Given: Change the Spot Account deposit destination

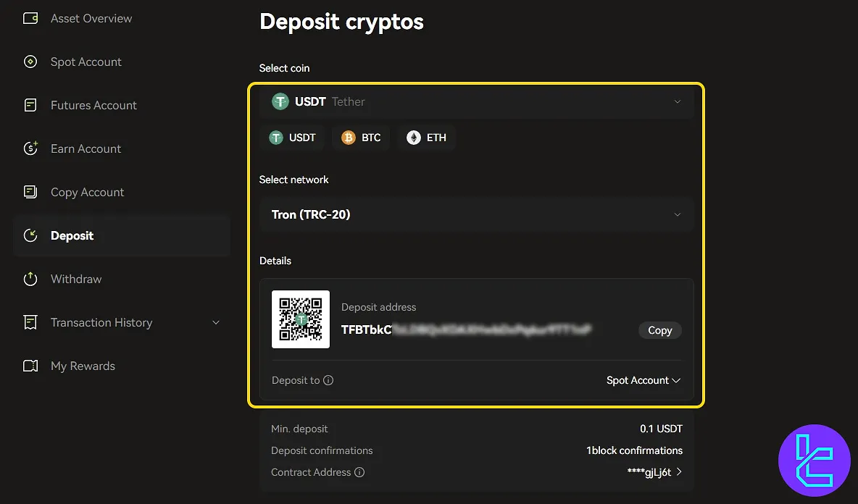Looking at the screenshot, I should point(643,380).
